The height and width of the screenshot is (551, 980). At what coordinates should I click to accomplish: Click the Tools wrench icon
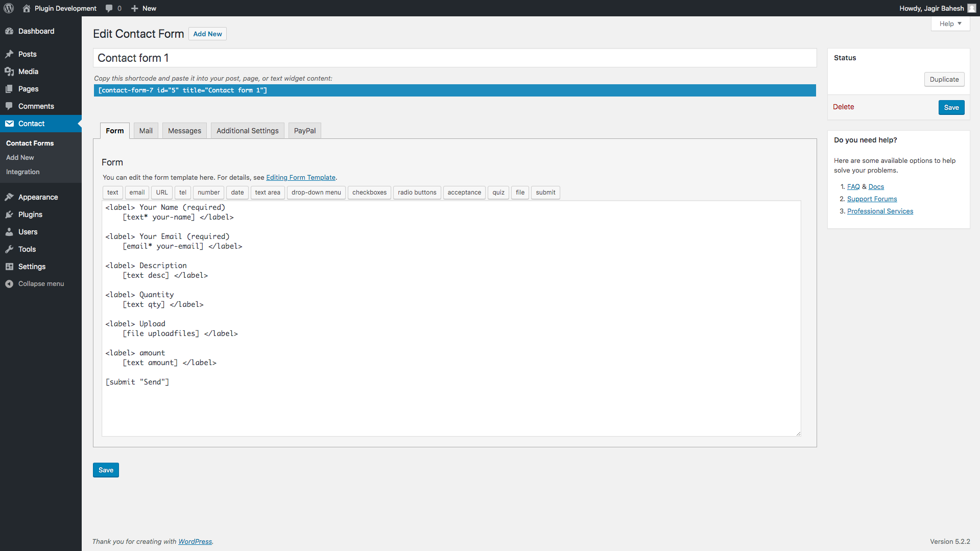tap(9, 249)
